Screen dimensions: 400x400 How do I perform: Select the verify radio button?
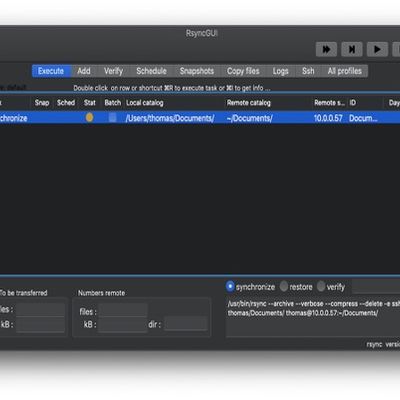click(x=321, y=287)
